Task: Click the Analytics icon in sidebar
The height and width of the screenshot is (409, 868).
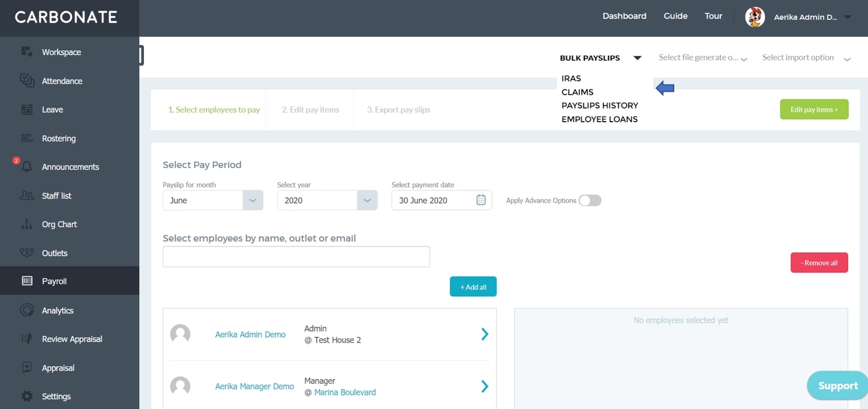Action: point(27,310)
